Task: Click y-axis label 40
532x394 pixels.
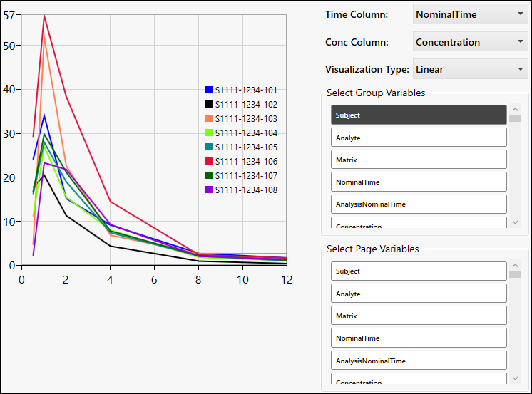Action: pos(9,90)
